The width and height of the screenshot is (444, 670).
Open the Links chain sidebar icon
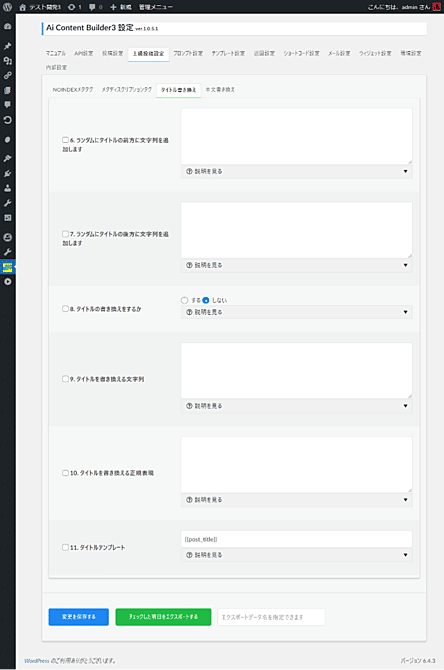(8, 76)
